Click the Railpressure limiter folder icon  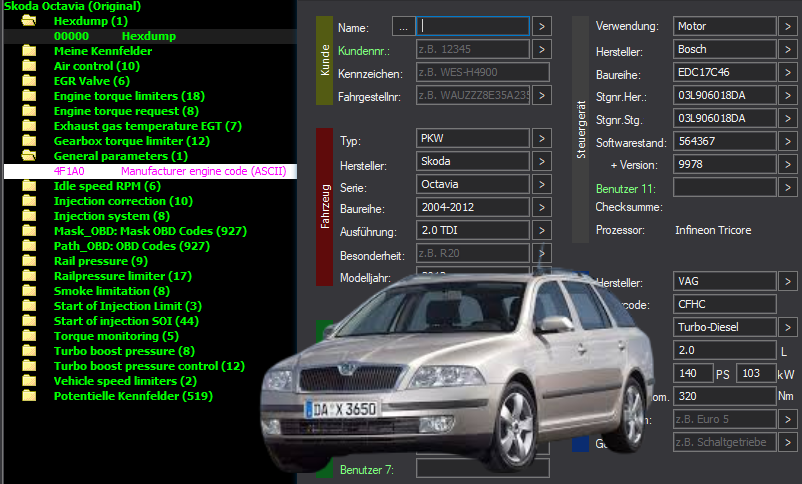(x=29, y=276)
